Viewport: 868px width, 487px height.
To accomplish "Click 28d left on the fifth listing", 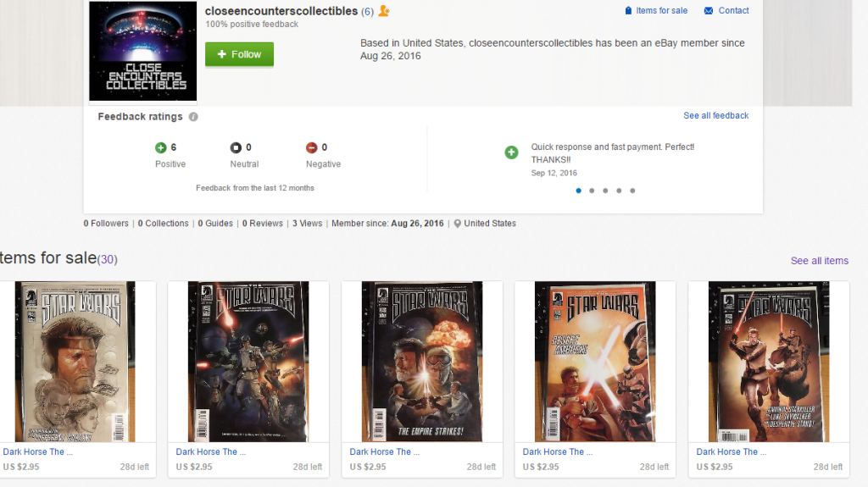I will tap(827, 467).
